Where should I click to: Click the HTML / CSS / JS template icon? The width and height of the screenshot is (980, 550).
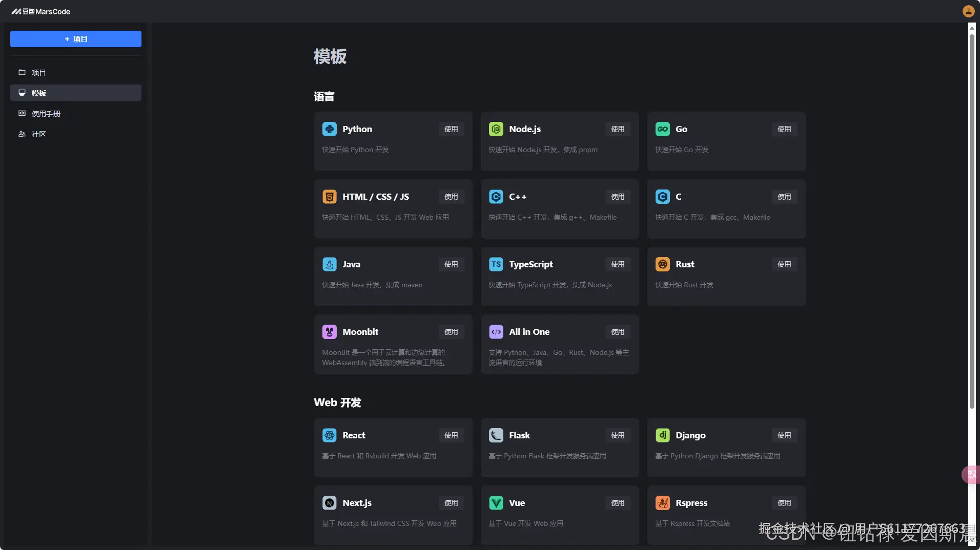coord(330,197)
